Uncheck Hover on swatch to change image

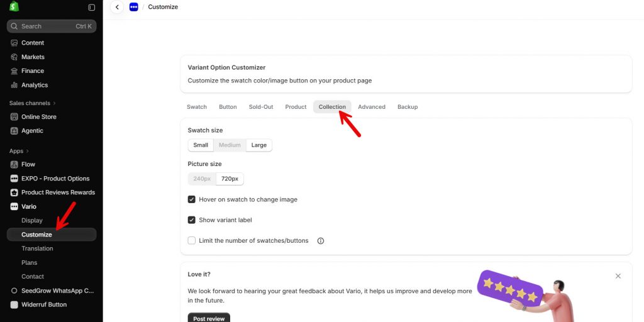(x=191, y=199)
